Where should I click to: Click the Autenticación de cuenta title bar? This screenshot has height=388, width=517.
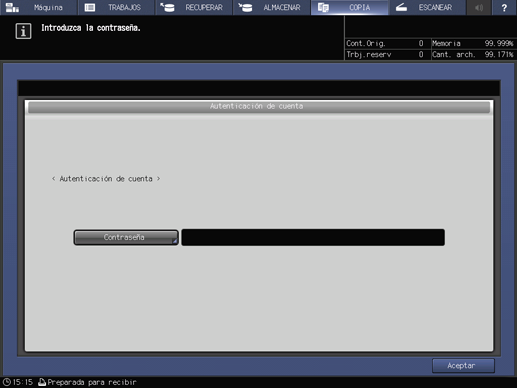click(259, 107)
